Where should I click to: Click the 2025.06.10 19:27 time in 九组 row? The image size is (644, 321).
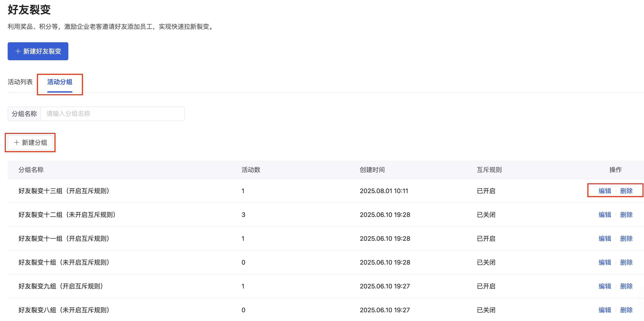[385, 286]
